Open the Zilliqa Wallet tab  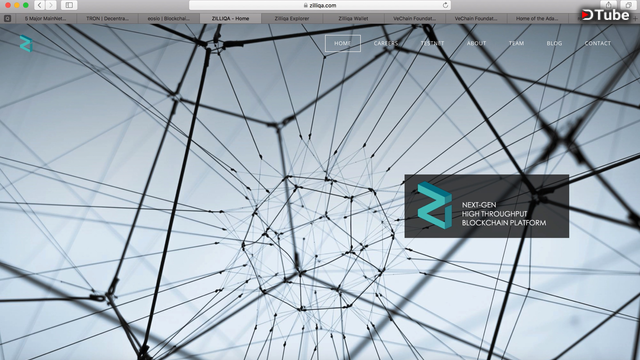[353, 18]
